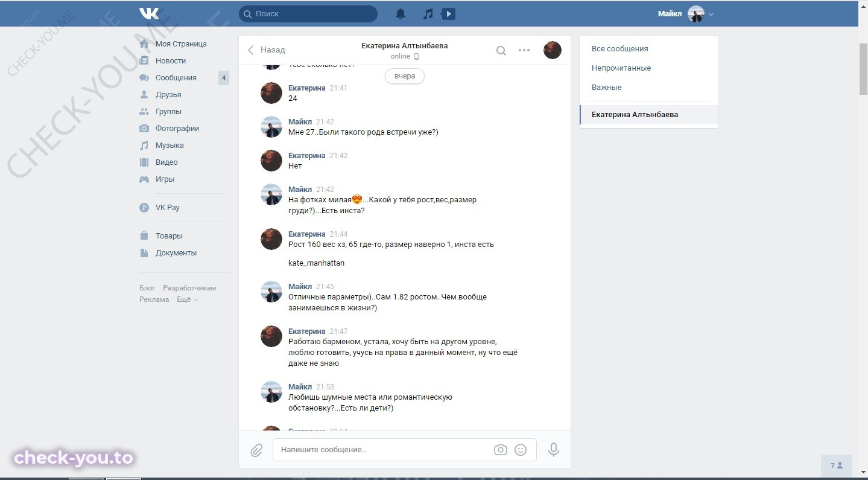Screen dimensions: 868x480
Task: Click the news icon beside Новости
Action: coord(144,61)
